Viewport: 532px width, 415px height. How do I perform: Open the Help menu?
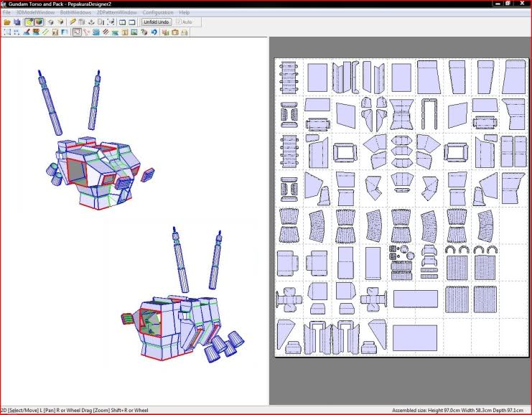pyautogui.click(x=185, y=12)
